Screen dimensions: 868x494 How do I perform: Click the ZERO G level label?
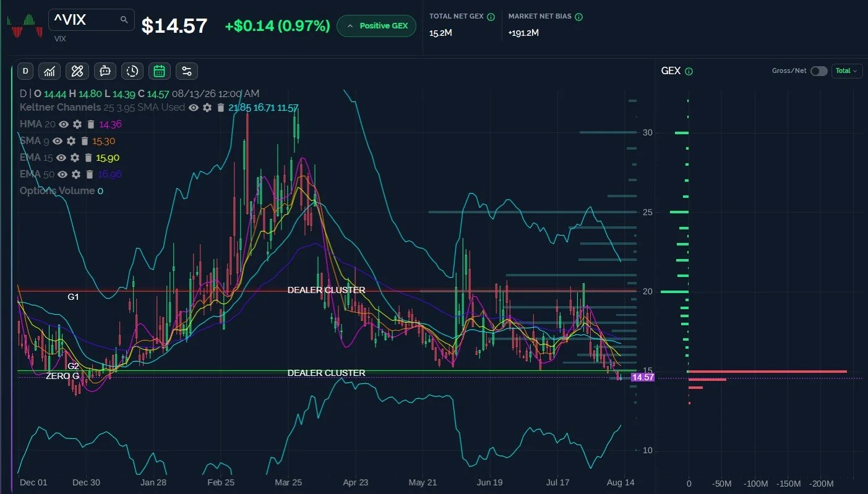[x=62, y=376]
